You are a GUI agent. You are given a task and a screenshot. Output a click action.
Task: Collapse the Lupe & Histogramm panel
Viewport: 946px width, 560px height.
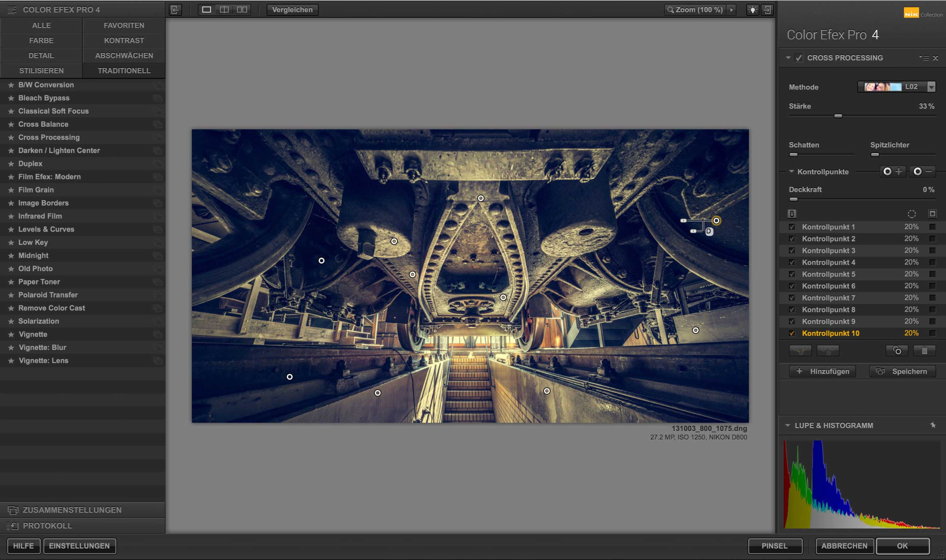[x=787, y=426]
